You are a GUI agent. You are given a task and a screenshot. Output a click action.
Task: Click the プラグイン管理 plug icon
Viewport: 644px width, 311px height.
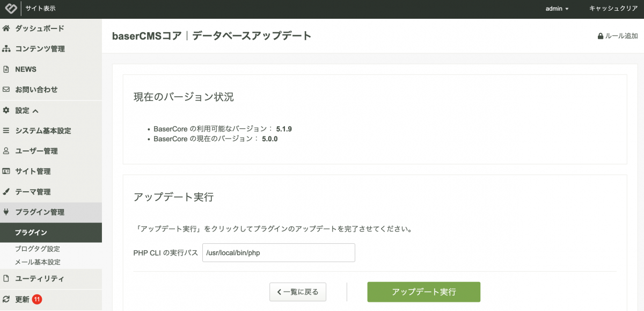click(x=6, y=212)
